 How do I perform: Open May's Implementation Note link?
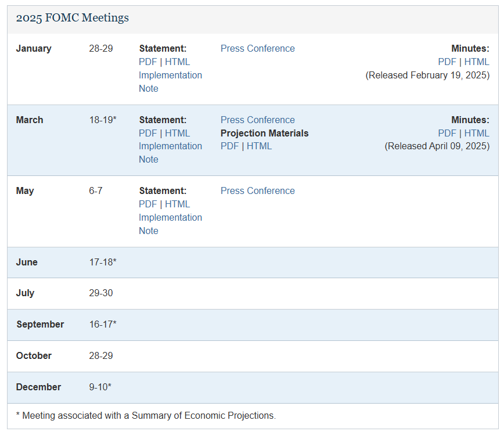coord(170,224)
